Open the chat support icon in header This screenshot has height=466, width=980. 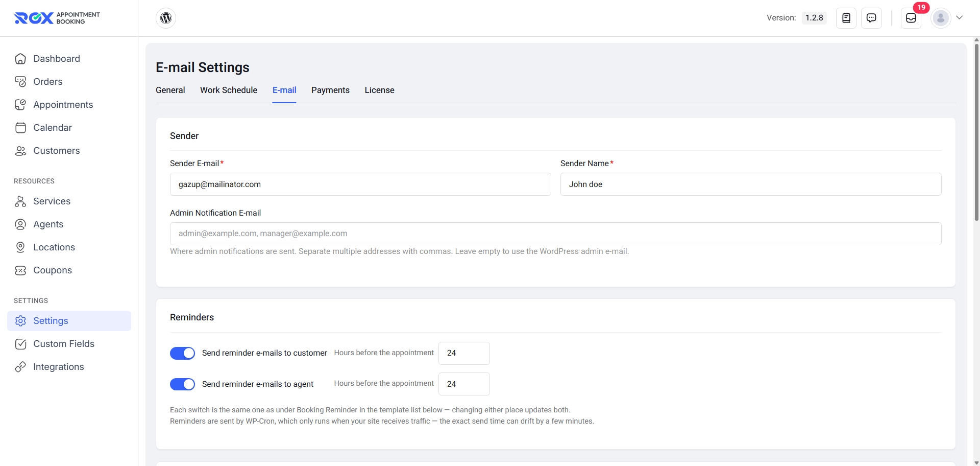[871, 18]
